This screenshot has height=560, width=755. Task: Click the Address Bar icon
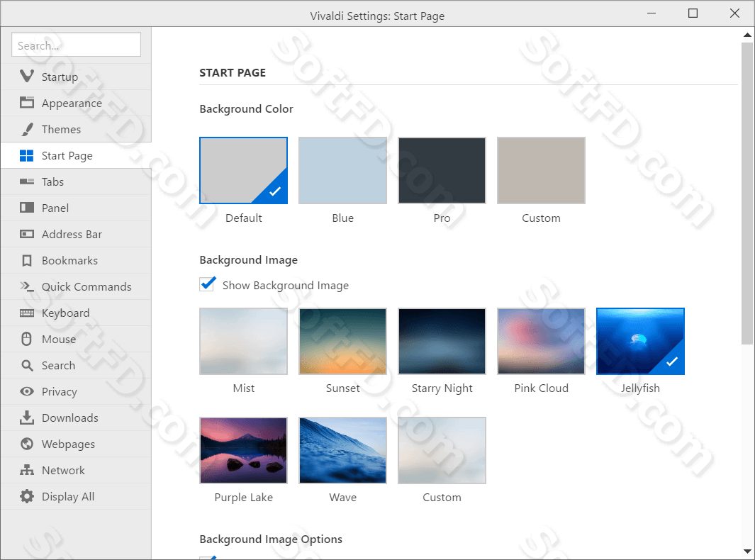(27, 234)
